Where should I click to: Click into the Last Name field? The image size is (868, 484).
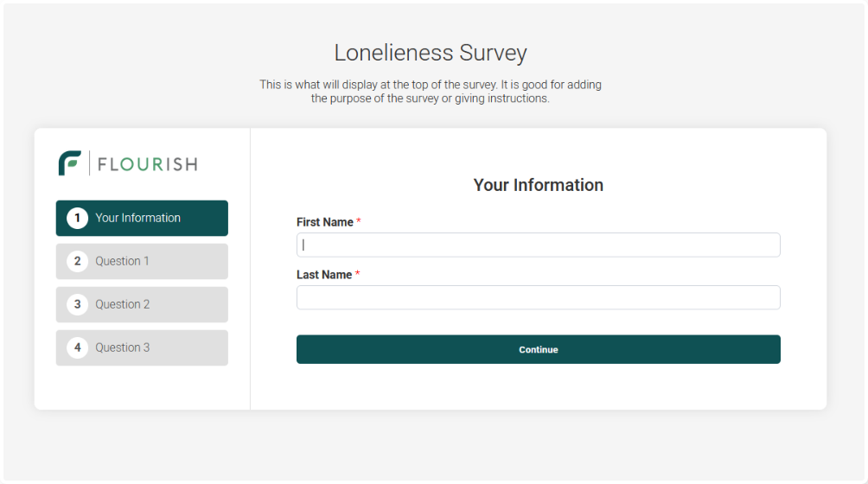(538, 297)
